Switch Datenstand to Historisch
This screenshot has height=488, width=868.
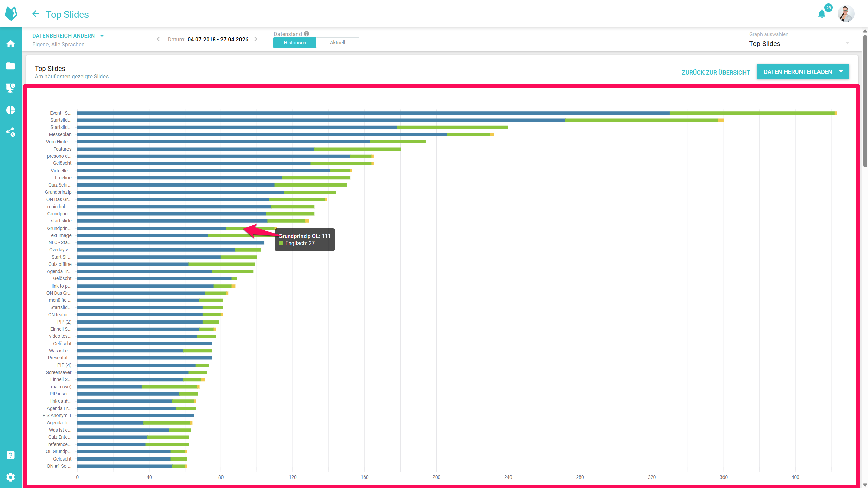(294, 43)
